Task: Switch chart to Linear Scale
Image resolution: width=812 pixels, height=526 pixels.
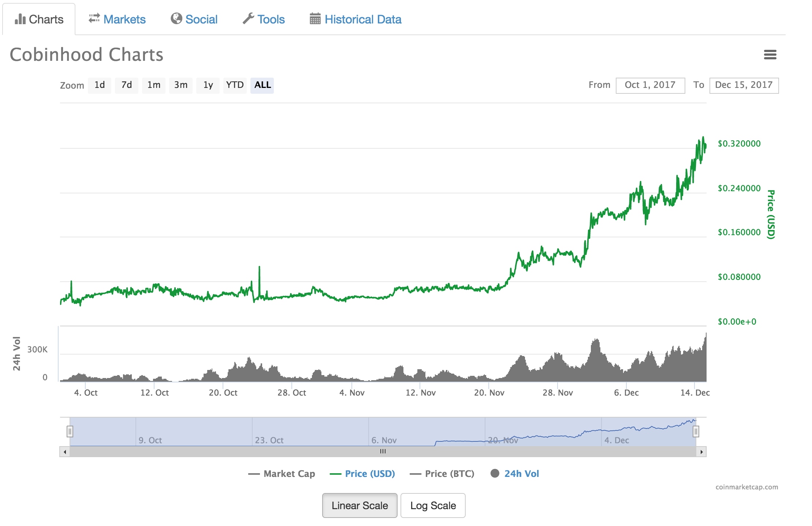Action: pyautogui.click(x=360, y=505)
